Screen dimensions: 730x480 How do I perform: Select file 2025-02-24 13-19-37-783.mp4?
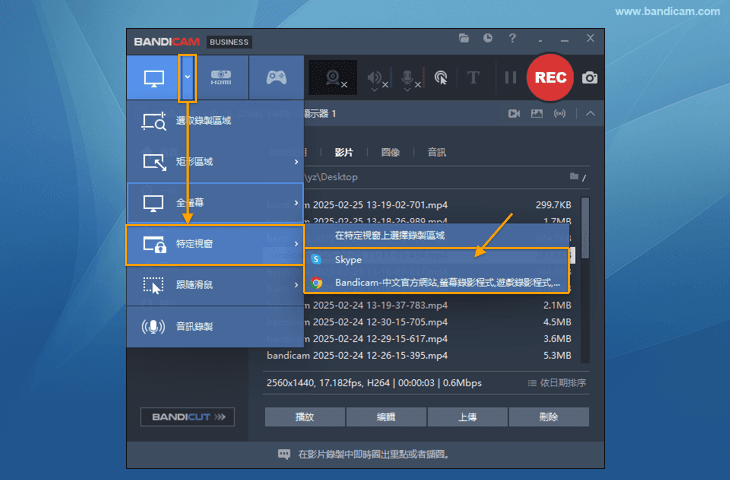[x=419, y=305]
